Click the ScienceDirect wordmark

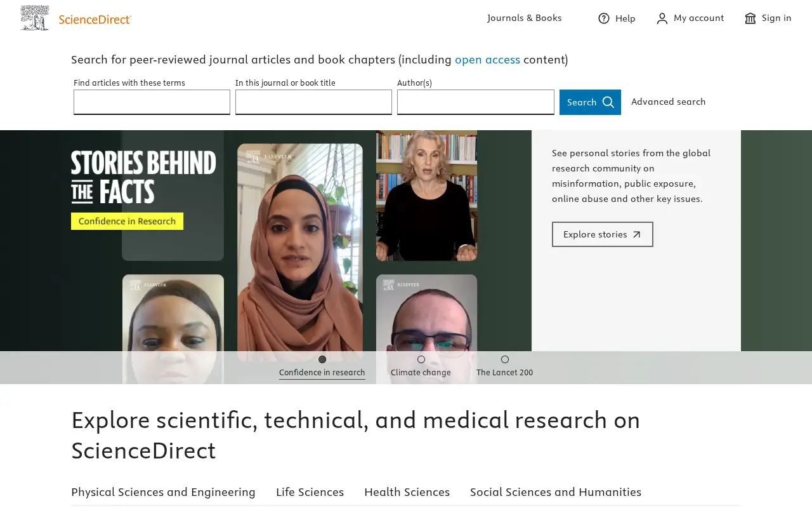pos(95,20)
